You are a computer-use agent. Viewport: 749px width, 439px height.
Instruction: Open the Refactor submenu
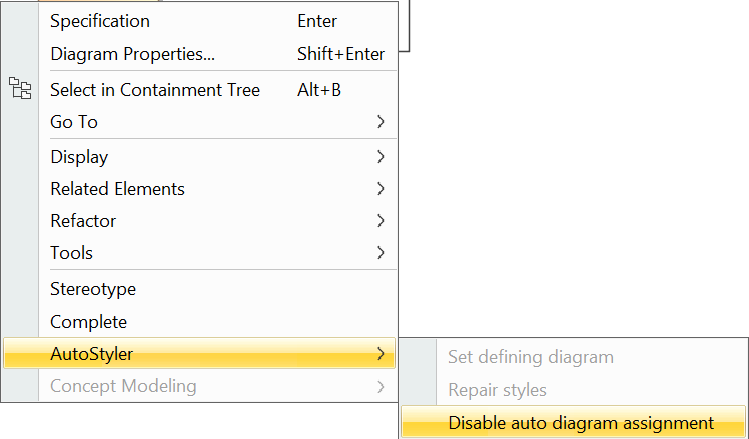(x=83, y=221)
